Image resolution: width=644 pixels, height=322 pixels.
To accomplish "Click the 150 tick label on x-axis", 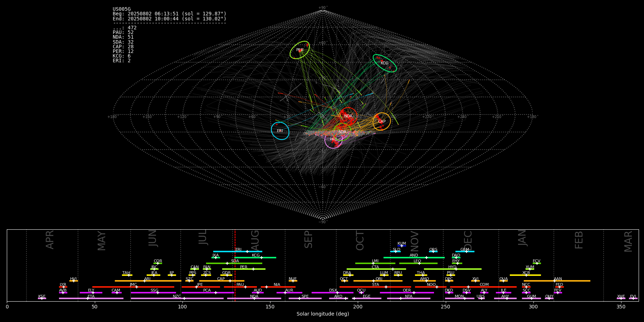I will (x=270, y=307).
